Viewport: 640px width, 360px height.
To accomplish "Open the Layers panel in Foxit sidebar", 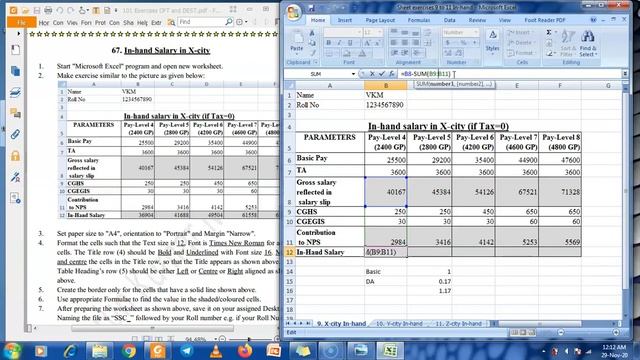I will click(15, 92).
